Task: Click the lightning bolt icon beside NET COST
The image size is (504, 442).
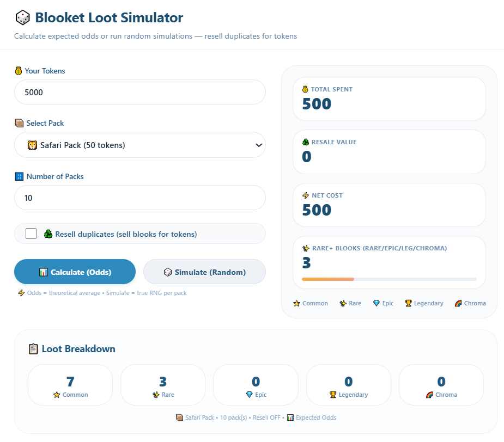Action: [x=307, y=195]
